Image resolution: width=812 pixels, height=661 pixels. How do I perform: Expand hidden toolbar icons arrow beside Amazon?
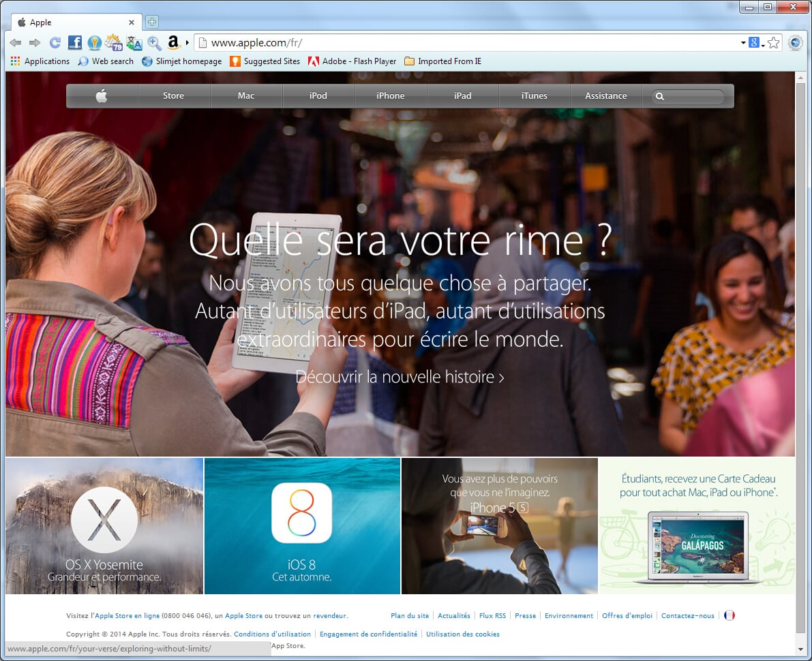pyautogui.click(x=187, y=42)
